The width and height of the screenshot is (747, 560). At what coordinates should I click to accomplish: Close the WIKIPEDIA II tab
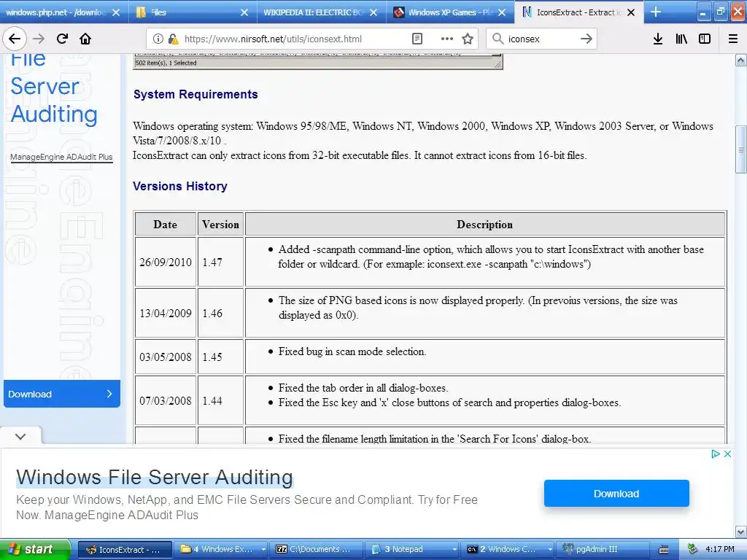coord(373,12)
